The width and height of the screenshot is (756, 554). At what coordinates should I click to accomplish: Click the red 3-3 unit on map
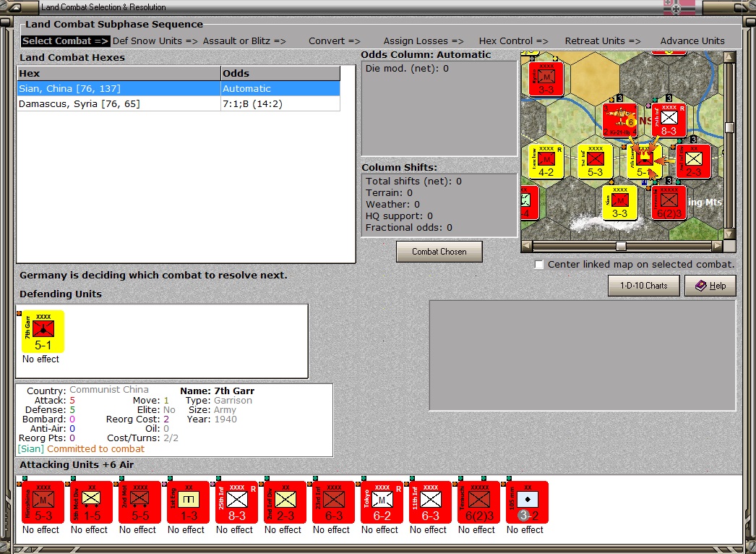click(546, 79)
